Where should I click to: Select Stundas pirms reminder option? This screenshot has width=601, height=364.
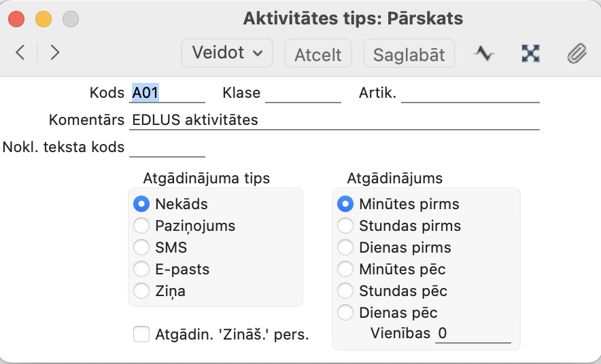(x=346, y=225)
